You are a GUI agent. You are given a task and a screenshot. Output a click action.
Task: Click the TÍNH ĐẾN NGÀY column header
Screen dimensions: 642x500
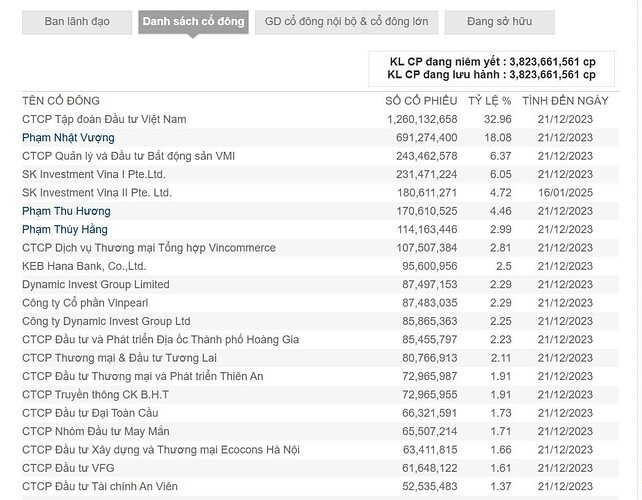point(564,101)
